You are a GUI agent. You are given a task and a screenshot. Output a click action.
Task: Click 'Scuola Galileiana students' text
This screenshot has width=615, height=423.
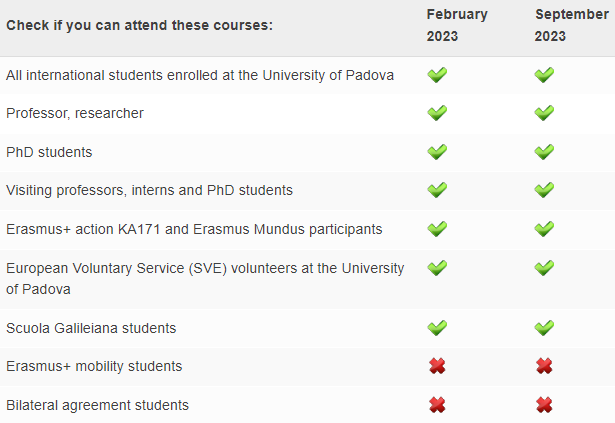[91, 328]
